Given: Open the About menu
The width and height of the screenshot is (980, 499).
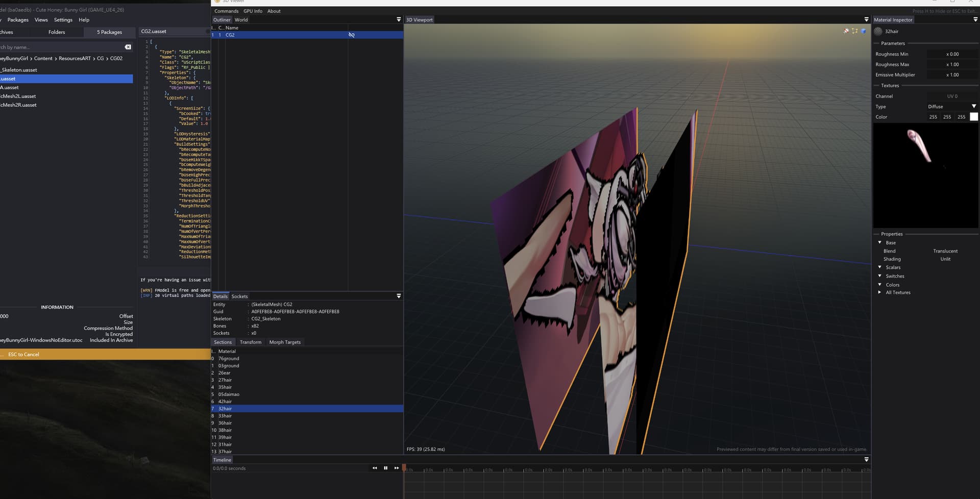Looking at the screenshot, I should point(274,11).
